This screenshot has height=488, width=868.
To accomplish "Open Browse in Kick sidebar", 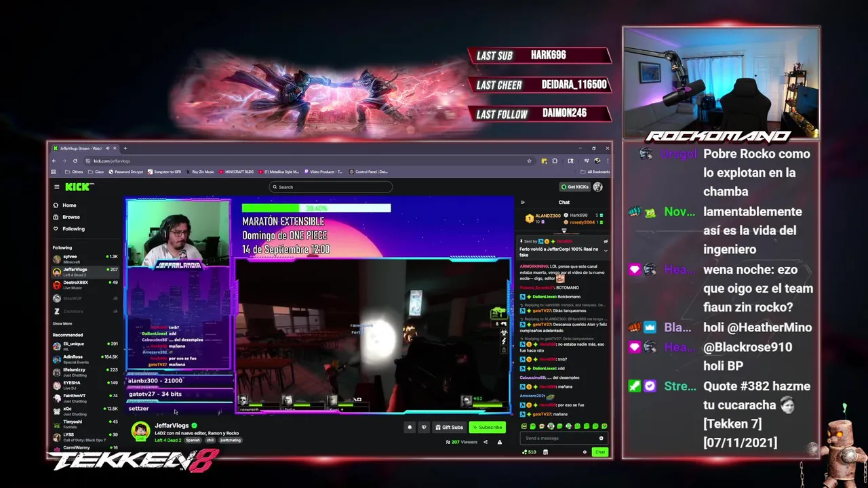I will (x=66, y=217).
